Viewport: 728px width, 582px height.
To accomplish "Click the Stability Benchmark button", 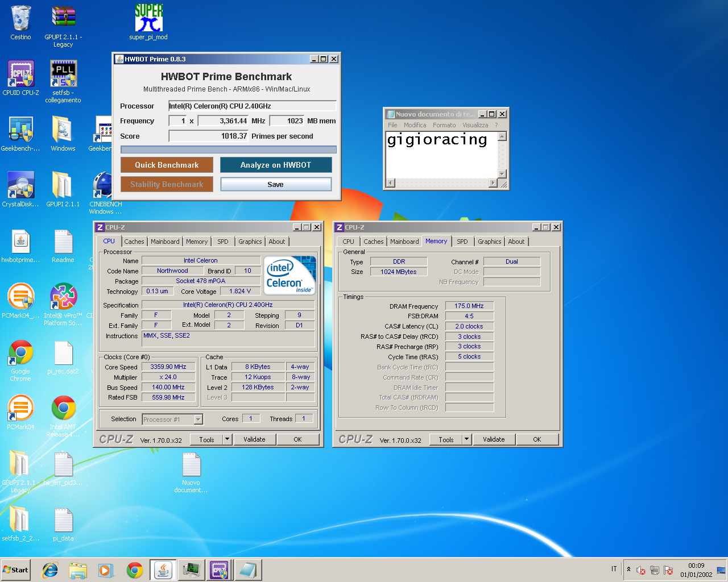I will point(167,184).
